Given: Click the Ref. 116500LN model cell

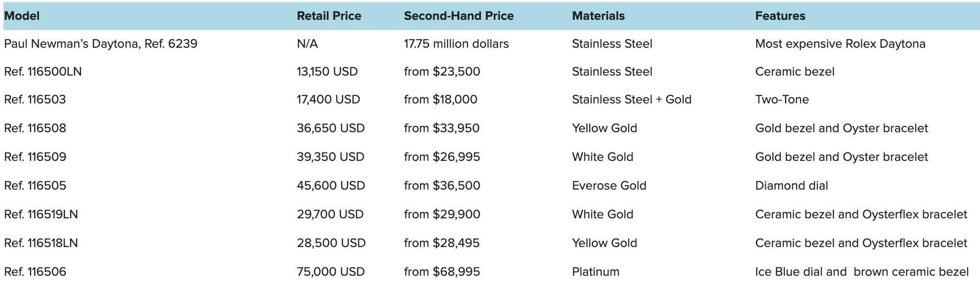Looking at the screenshot, I should click(43, 72).
